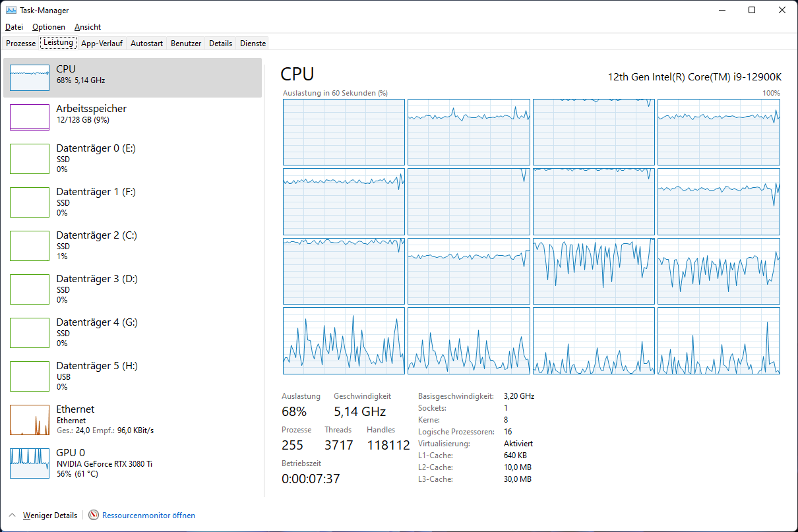Select Datenträger 1 (F:) entry
Image resolution: width=798 pixels, height=532 pixels.
[x=99, y=202]
